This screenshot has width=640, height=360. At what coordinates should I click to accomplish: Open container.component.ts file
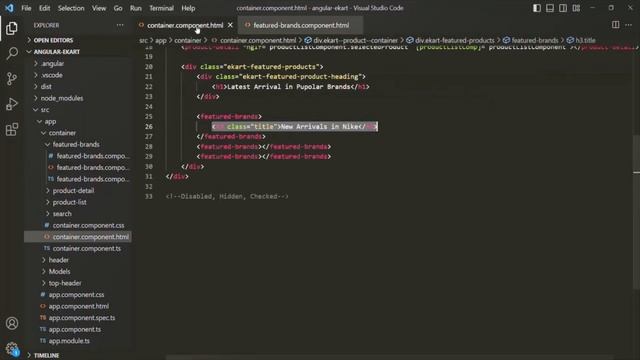(87, 249)
